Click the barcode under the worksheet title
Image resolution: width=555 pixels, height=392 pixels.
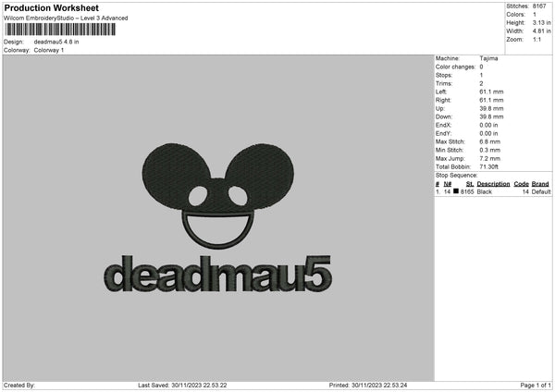pyautogui.click(x=60, y=30)
